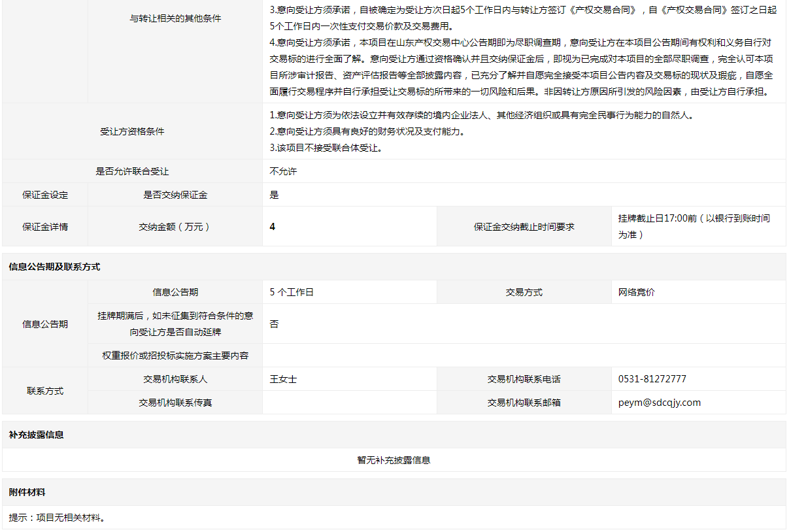Click the 补充披露信息 section header
The height and width of the screenshot is (532, 789).
click(36, 435)
